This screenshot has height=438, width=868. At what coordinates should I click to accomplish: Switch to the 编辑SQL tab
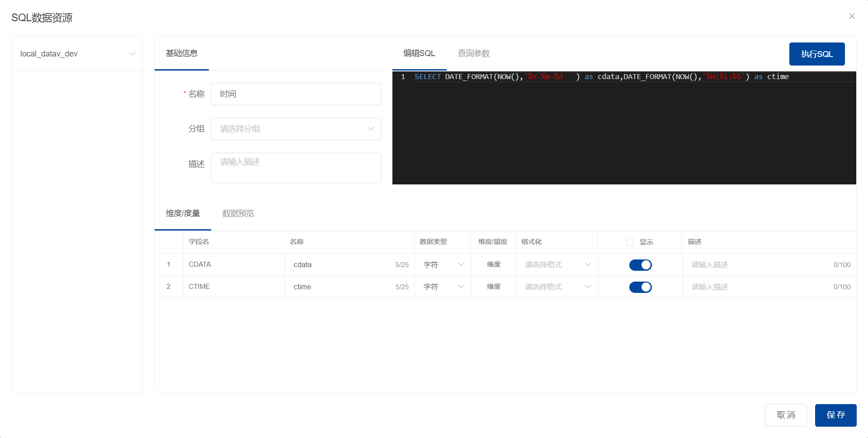coord(419,53)
